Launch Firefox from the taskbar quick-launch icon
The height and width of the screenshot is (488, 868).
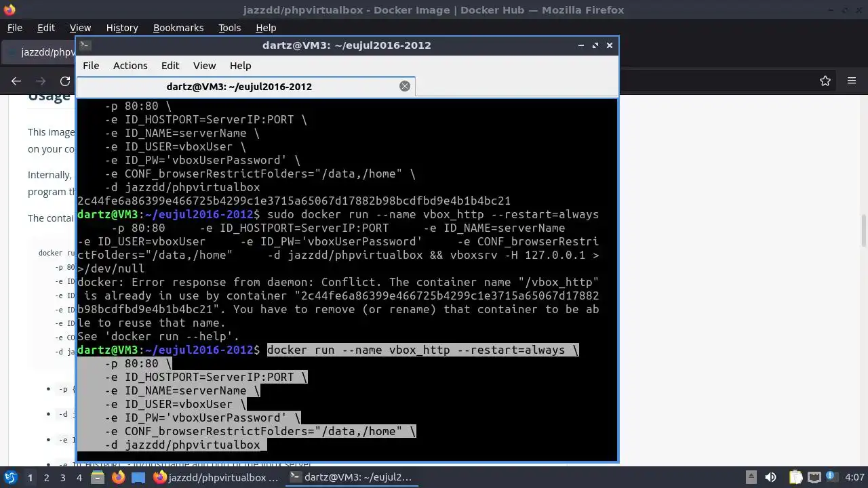118,477
